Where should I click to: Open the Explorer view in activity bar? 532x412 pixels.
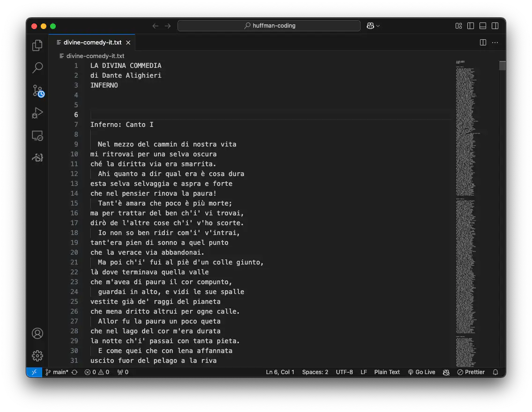coord(37,45)
